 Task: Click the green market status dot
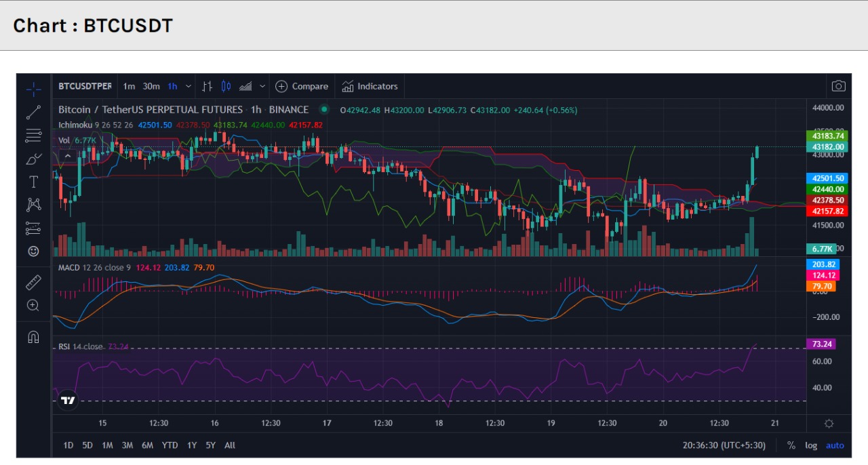(x=324, y=109)
